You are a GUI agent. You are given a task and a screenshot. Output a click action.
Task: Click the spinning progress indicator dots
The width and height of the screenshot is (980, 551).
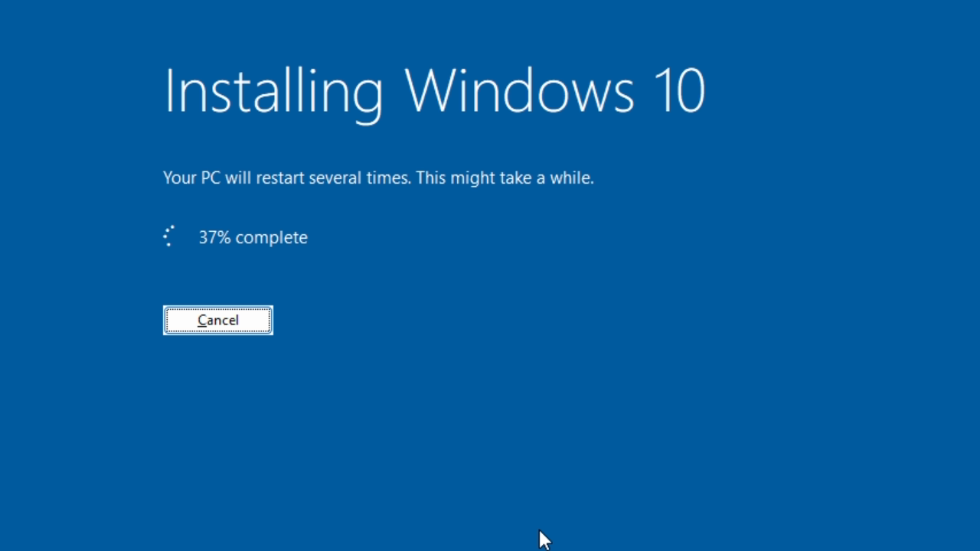169,236
